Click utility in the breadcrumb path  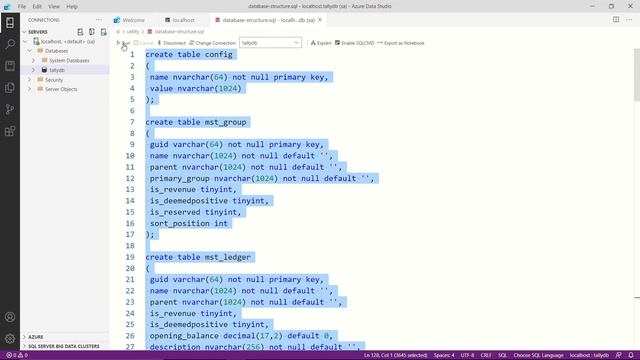pos(133,31)
